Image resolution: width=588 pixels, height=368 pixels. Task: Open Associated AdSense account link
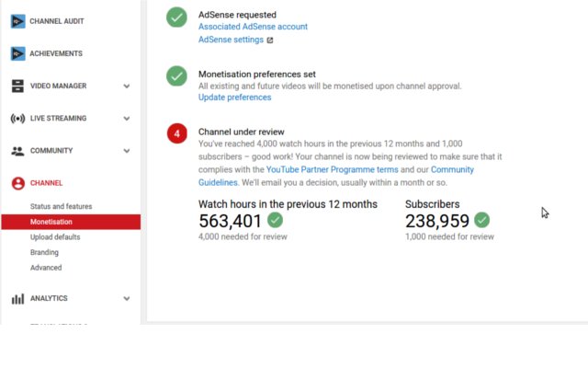pos(253,27)
